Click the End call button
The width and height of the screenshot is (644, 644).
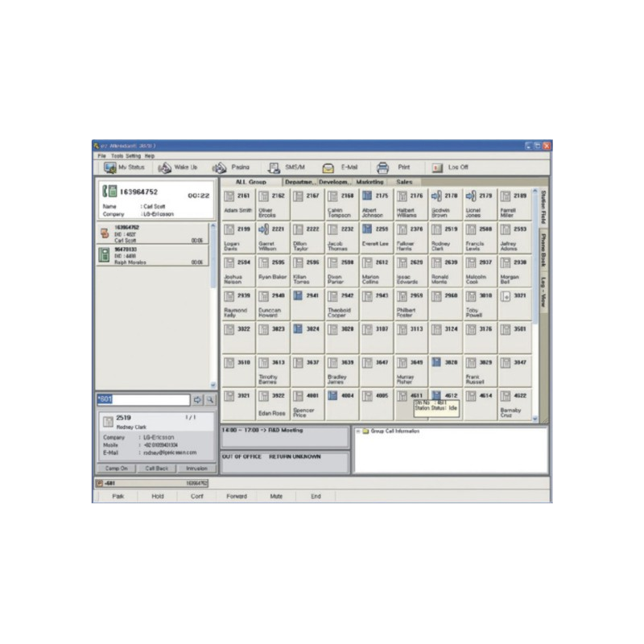(316, 497)
